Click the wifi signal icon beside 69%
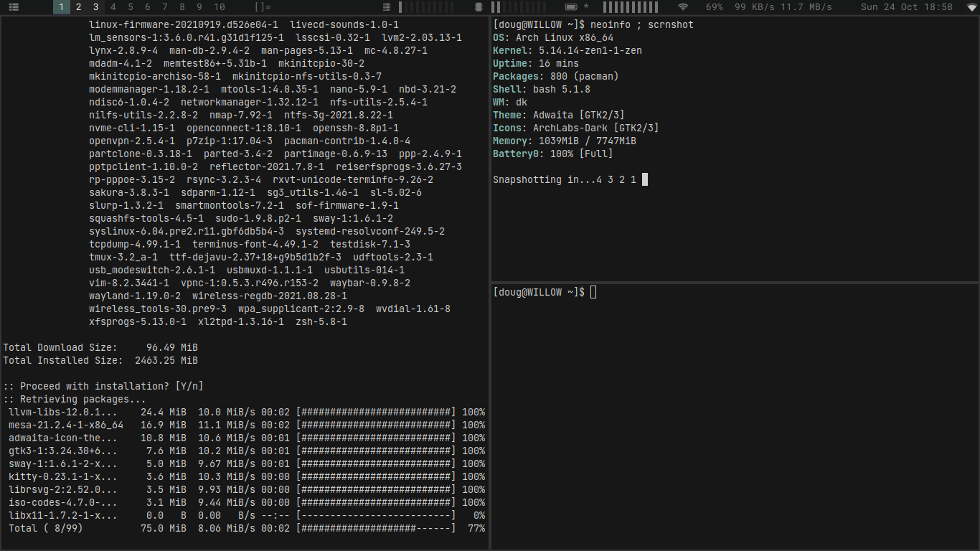980x551 pixels. (x=683, y=7)
